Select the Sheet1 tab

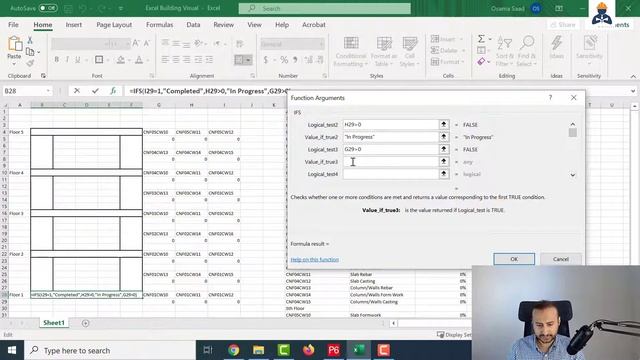(x=54, y=323)
